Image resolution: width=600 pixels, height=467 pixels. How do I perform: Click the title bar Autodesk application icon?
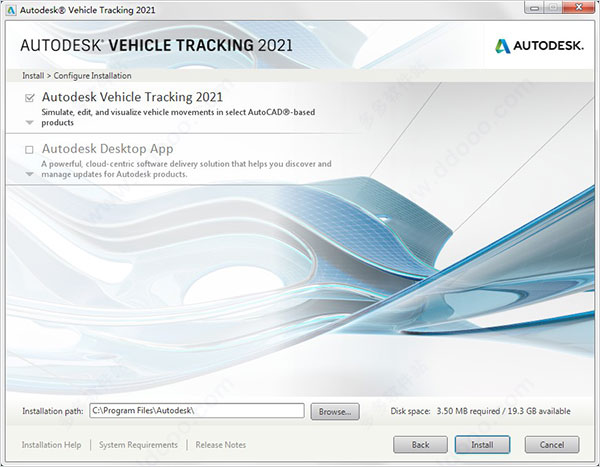[11, 10]
